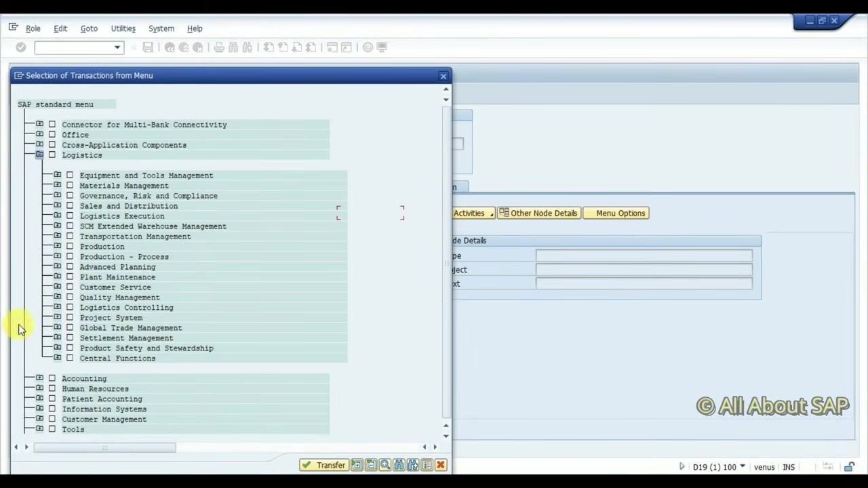This screenshot has width=868, height=488.
Task: Click the dialog's horizontal scrollbar thumb
Action: [x=104, y=447]
